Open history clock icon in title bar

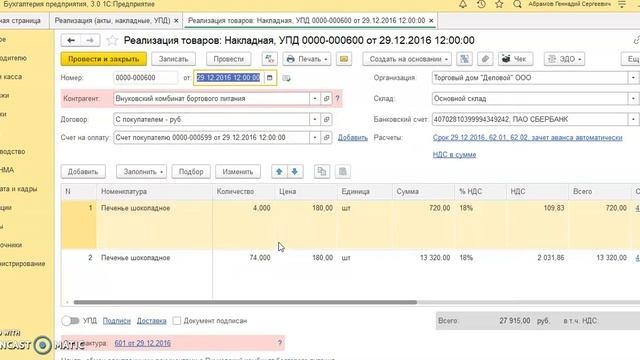(x=481, y=4)
